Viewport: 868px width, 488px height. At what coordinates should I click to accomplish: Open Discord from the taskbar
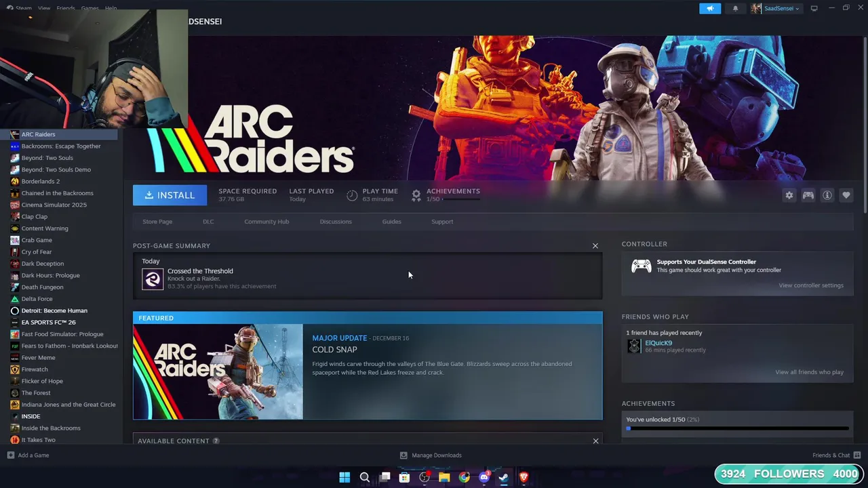(x=484, y=477)
